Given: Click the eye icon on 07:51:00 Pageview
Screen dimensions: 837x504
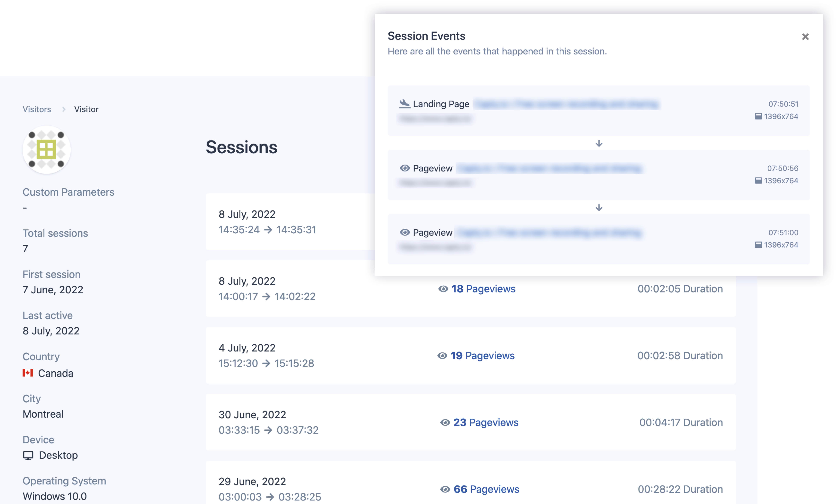Looking at the screenshot, I should pyautogui.click(x=405, y=232).
